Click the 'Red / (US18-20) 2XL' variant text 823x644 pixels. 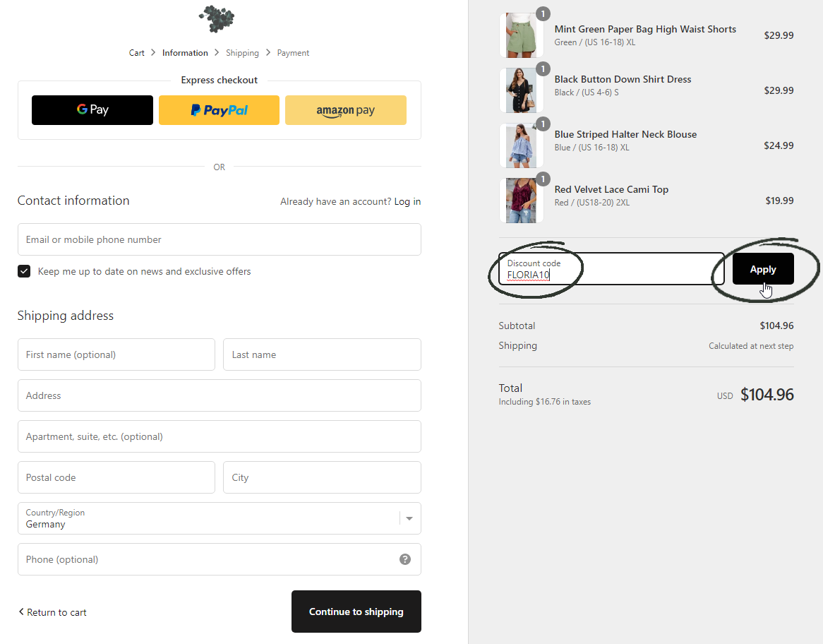pos(592,203)
